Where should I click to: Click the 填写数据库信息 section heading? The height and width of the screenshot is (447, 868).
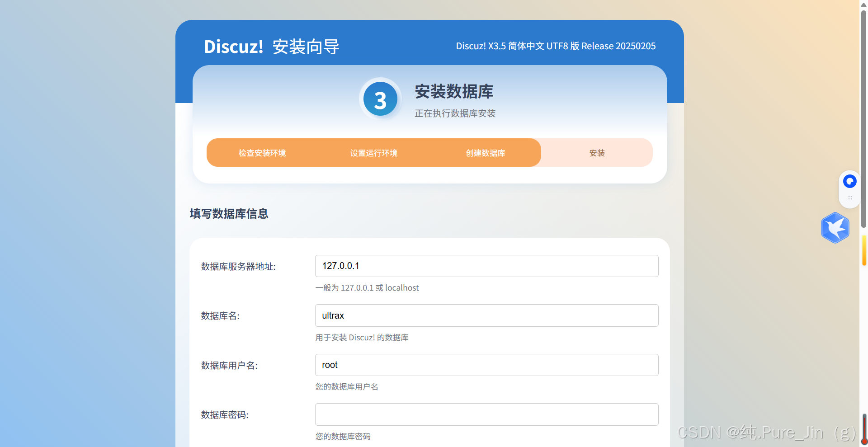pyautogui.click(x=229, y=214)
